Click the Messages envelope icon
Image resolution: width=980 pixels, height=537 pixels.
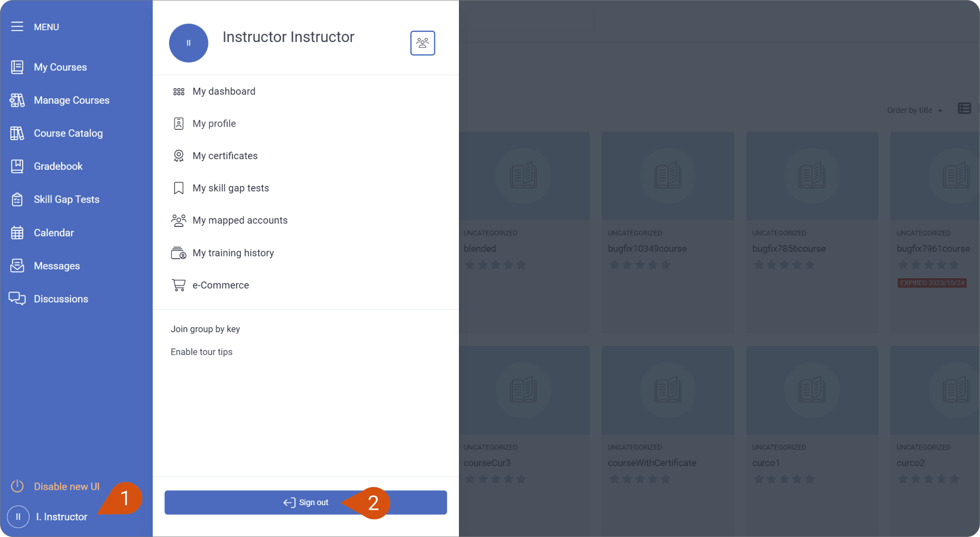(x=17, y=266)
